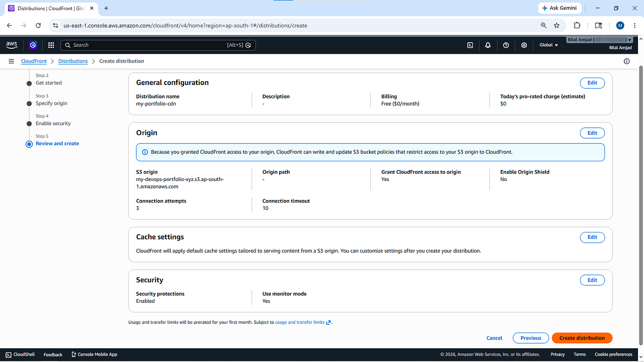Open Feedback in the footer
Viewport: 644px width, 362px height.
tap(53, 355)
